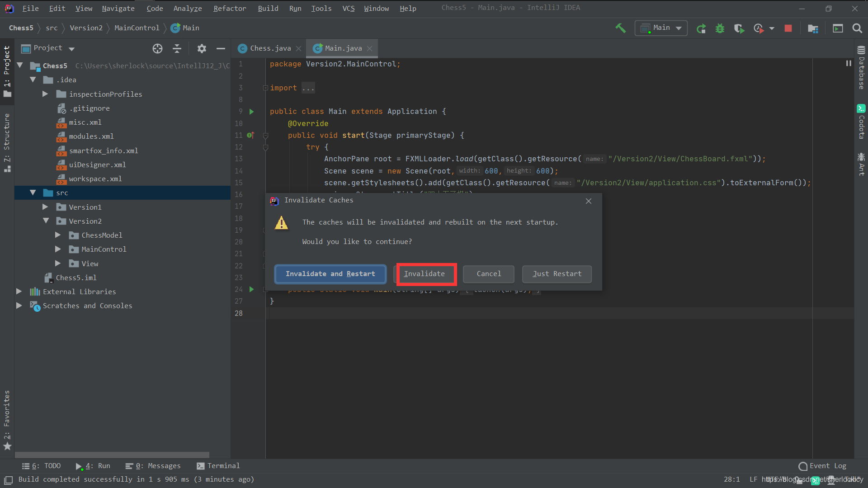Expand the Version1 source folder
Screen dimensions: 868x488
pyautogui.click(x=45, y=207)
